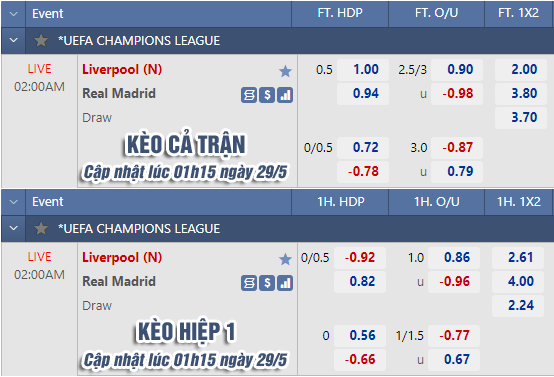The image size is (554, 377).
Task: Toggle gray star for bottom UEFA Champions League
Action: tap(41, 229)
